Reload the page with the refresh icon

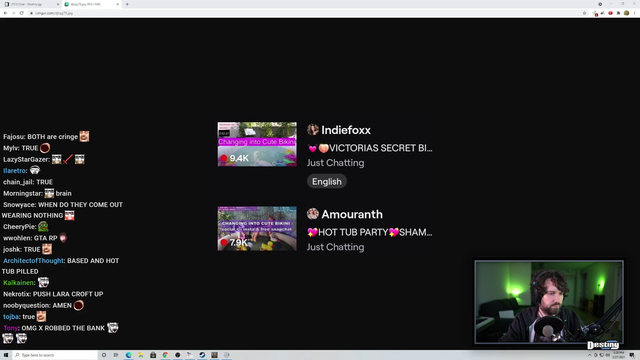[22, 13]
